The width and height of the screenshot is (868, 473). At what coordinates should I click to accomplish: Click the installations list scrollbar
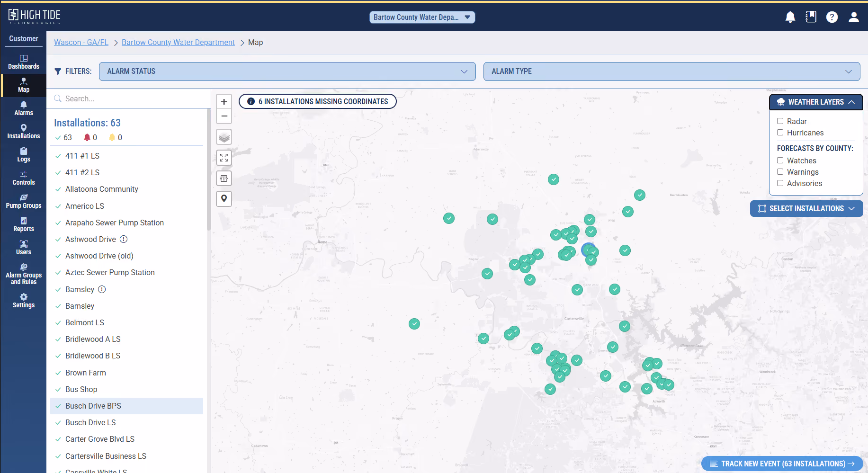pos(209,170)
